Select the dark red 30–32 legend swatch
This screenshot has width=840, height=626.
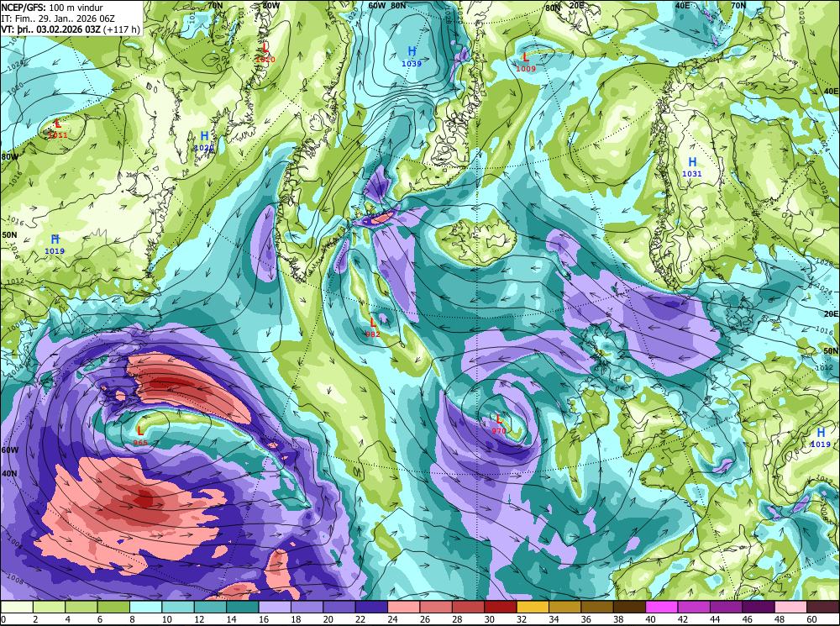pos(501,607)
